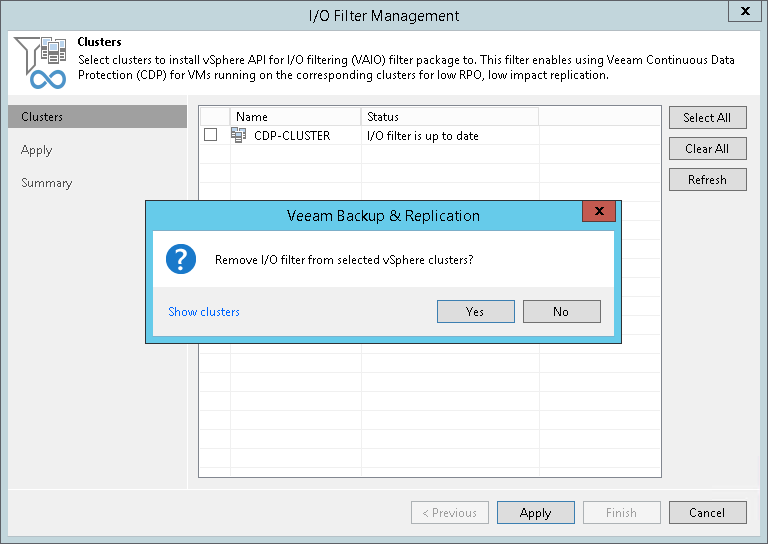This screenshot has width=768, height=544.
Task: Switch to the Summary wizard step
Action: (x=47, y=183)
